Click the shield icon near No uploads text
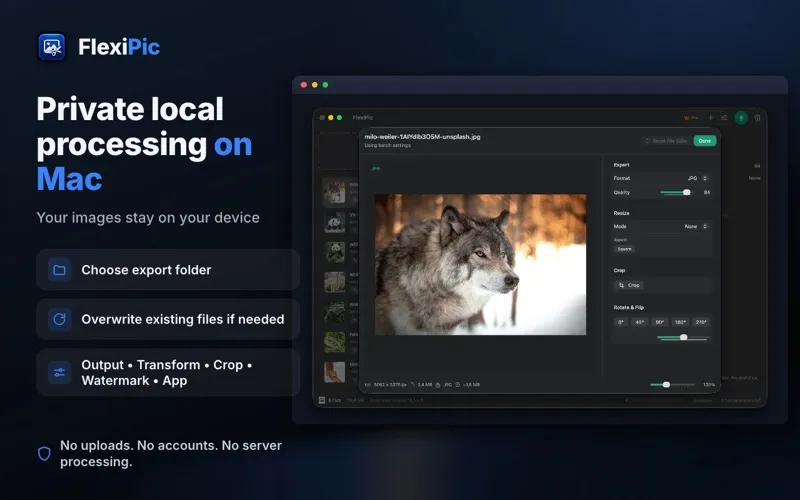Screen dimensions: 800x500 point(44,454)
